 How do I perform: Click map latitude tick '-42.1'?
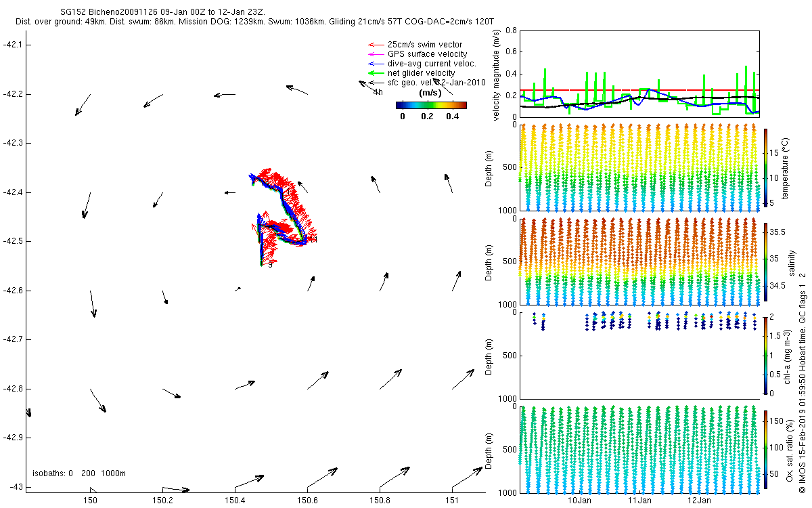[x=13, y=45]
